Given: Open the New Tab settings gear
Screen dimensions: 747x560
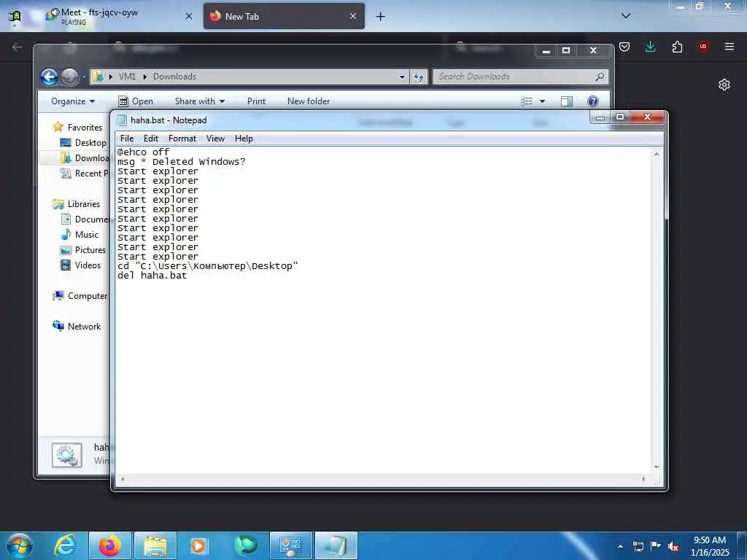Looking at the screenshot, I should 724,85.
